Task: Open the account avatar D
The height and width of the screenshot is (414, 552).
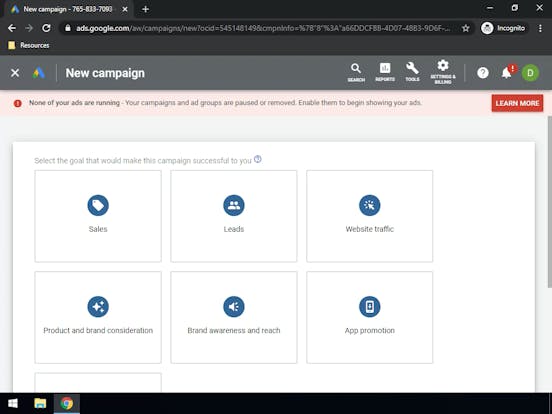Action: pyautogui.click(x=530, y=73)
